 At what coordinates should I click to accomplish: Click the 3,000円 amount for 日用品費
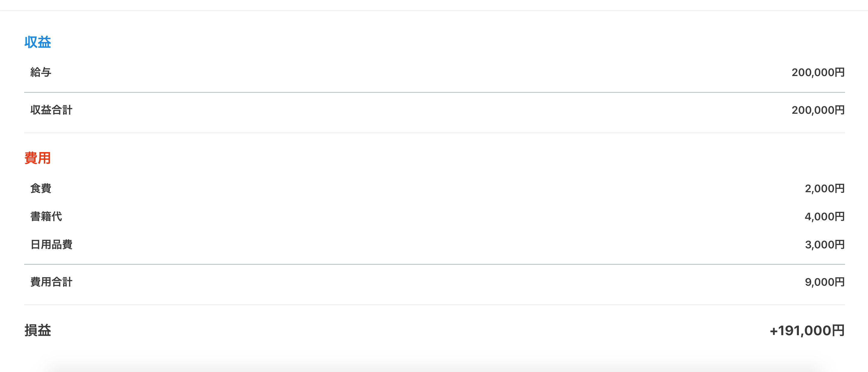825,245
